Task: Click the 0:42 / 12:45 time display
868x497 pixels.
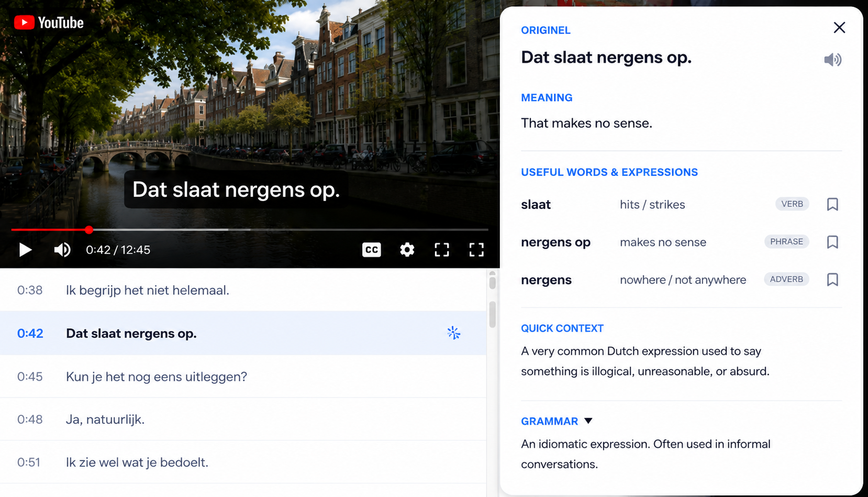Action: coord(118,250)
